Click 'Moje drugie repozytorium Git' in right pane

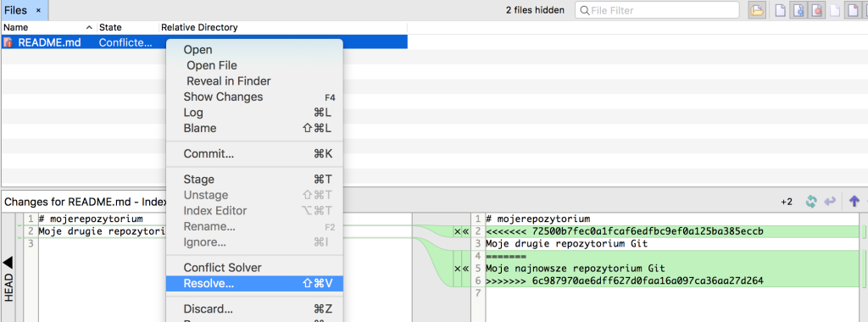tap(567, 243)
